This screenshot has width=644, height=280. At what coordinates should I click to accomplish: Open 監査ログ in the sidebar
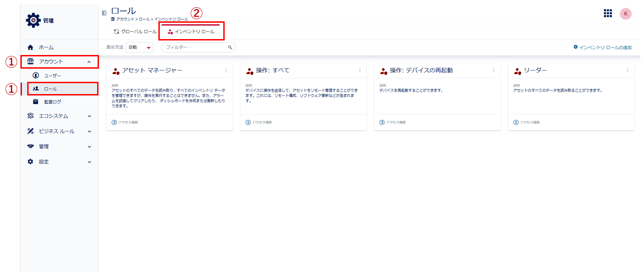tap(52, 102)
